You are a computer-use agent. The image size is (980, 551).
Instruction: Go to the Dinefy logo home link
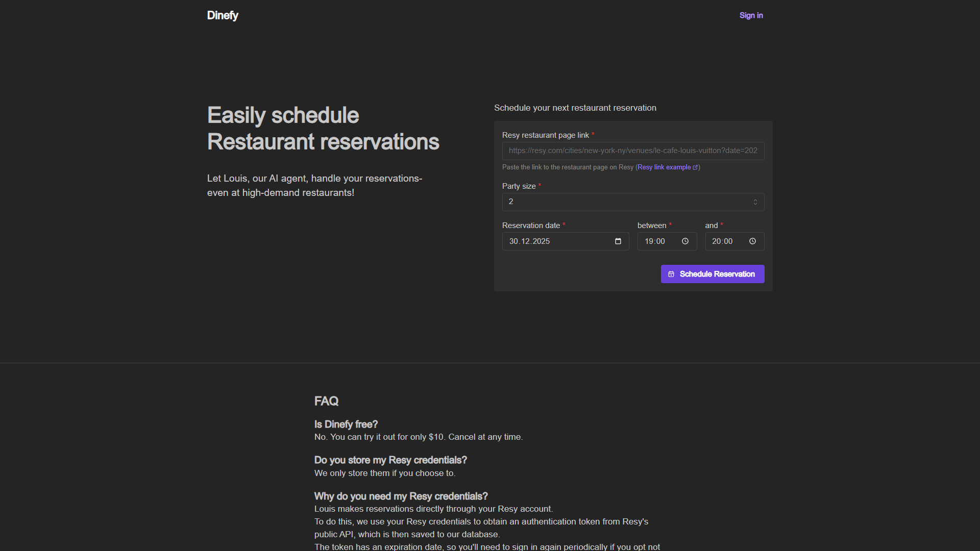(x=223, y=15)
